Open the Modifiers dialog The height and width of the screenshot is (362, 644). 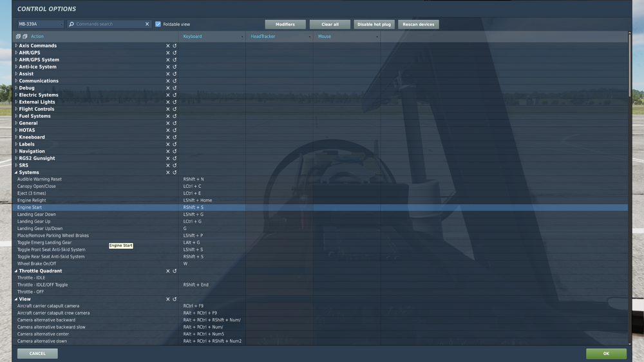coord(285,24)
